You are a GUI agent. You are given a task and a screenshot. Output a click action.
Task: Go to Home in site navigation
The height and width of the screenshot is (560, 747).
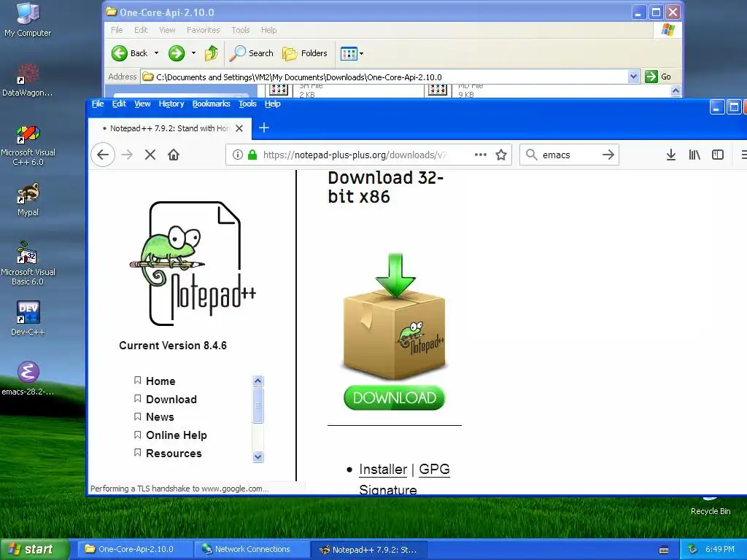(x=160, y=381)
